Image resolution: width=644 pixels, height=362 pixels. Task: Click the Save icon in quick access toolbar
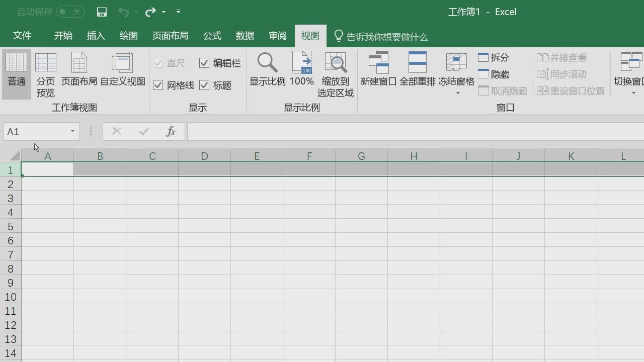[102, 12]
